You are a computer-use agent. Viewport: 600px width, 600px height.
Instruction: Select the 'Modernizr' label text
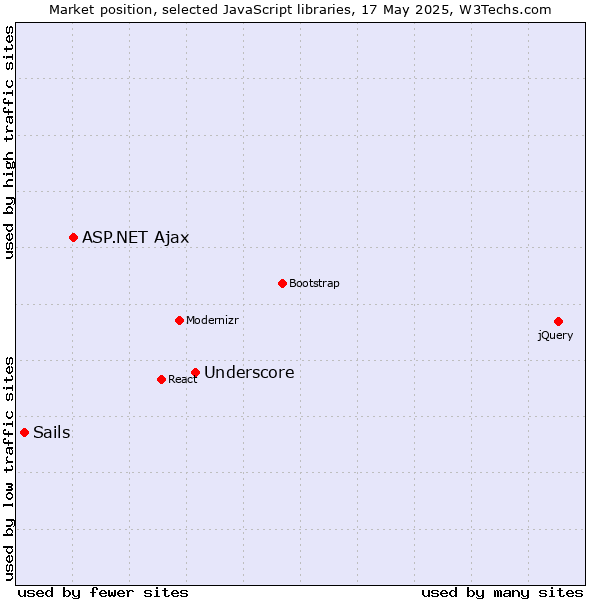click(x=212, y=320)
